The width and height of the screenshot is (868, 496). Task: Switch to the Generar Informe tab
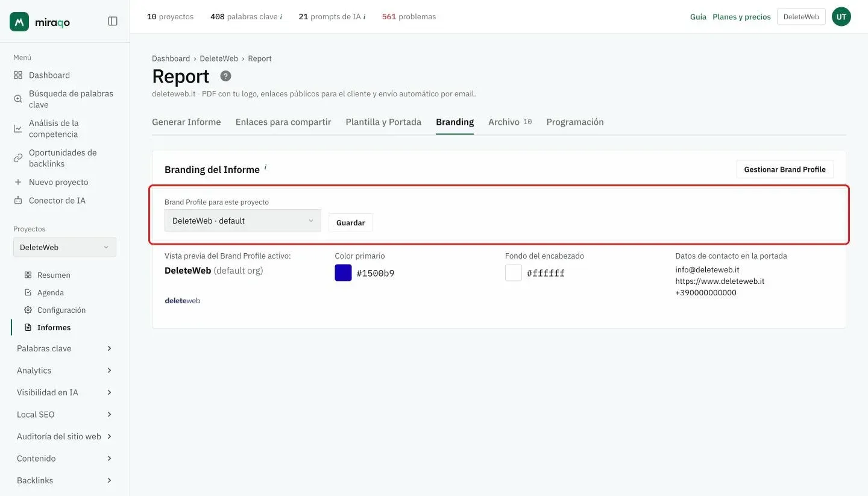point(186,122)
